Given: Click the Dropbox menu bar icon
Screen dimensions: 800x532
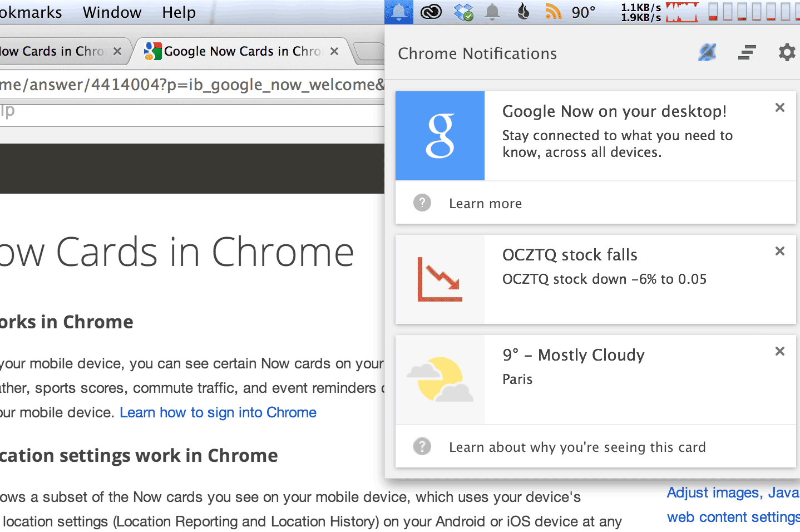Looking at the screenshot, I should (463, 12).
